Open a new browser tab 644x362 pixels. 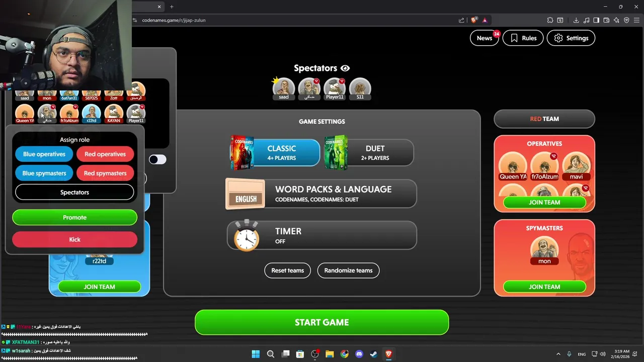(x=172, y=7)
